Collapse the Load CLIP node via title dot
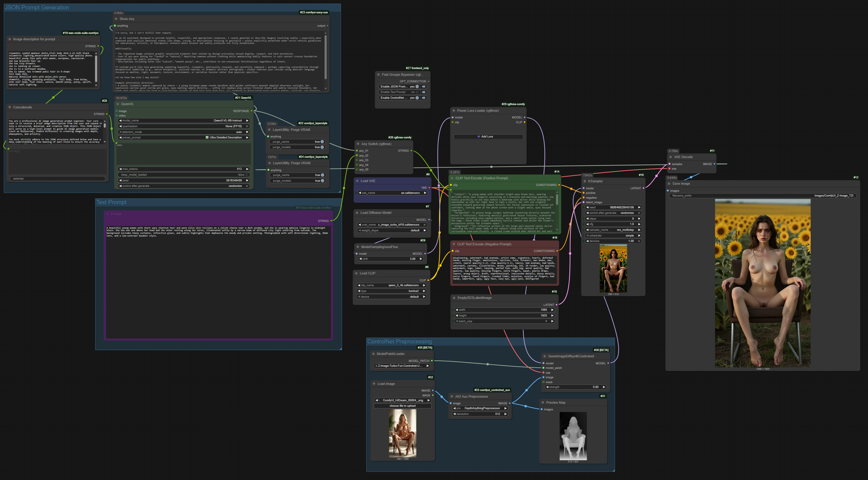Image resolution: width=868 pixels, height=480 pixels. 357,273
